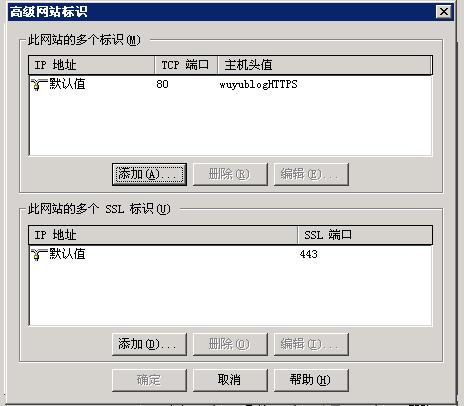Select the network icon in the SSL identities list
The width and height of the screenshot is (464, 406).
point(39,254)
